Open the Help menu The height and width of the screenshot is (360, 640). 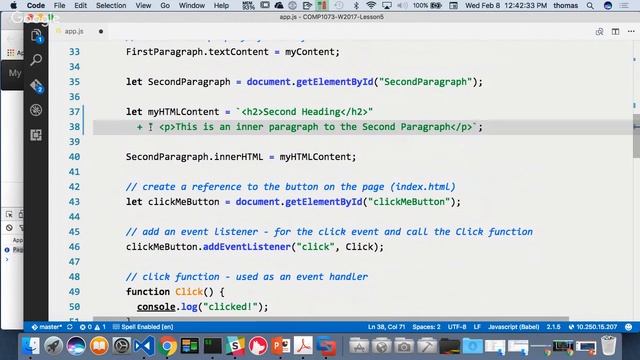(221, 5)
